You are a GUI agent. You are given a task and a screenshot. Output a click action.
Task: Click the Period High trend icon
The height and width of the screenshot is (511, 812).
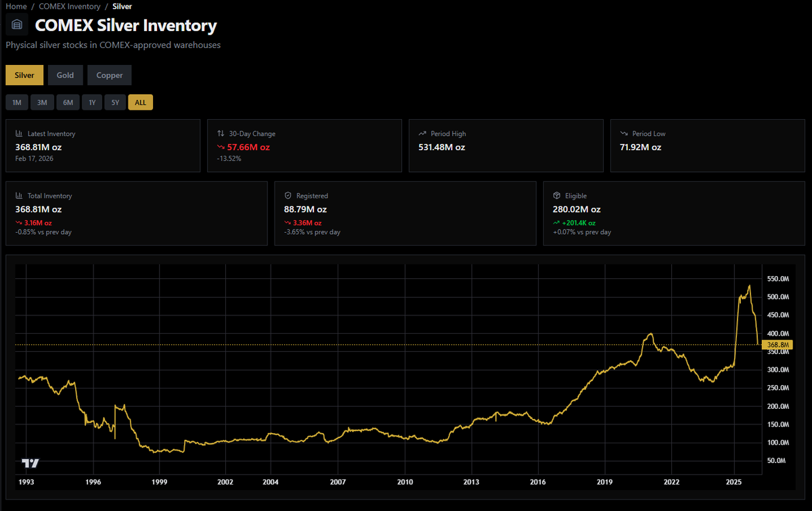pyautogui.click(x=421, y=133)
